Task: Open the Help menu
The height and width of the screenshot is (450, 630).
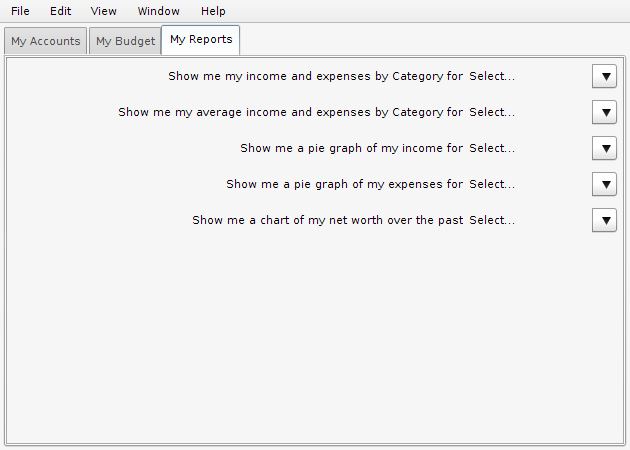Action: [x=213, y=11]
